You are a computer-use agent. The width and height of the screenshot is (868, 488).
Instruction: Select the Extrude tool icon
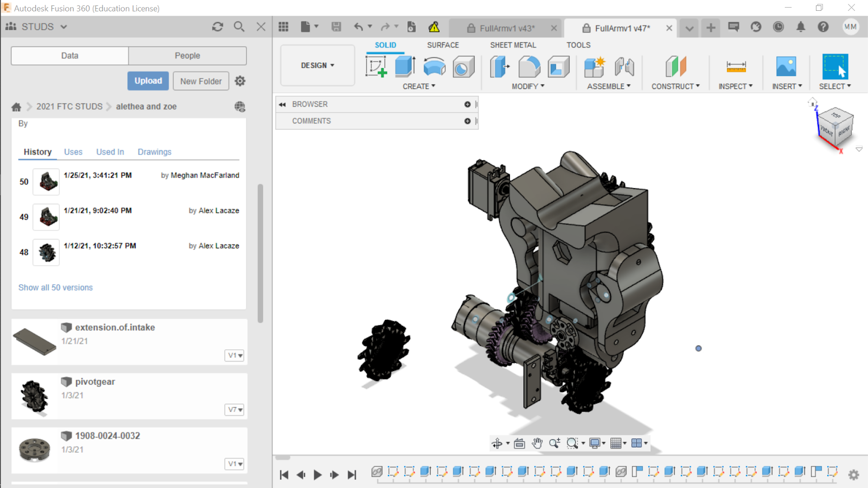(x=405, y=67)
